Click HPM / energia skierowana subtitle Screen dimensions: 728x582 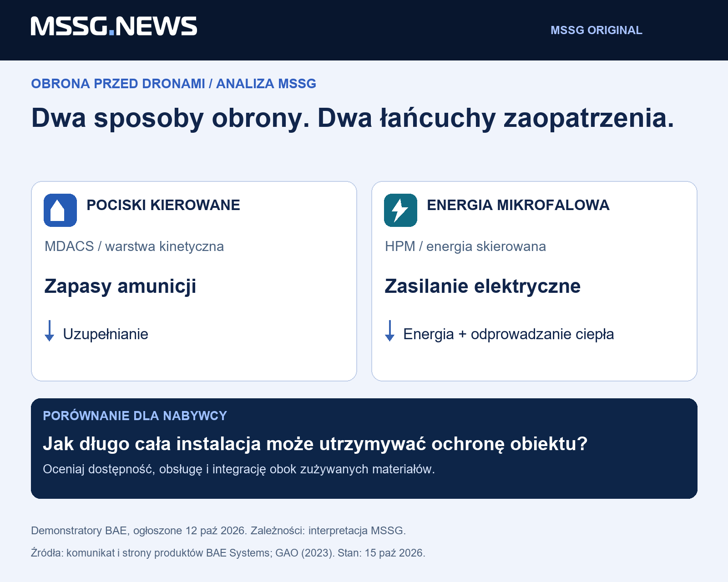click(465, 246)
